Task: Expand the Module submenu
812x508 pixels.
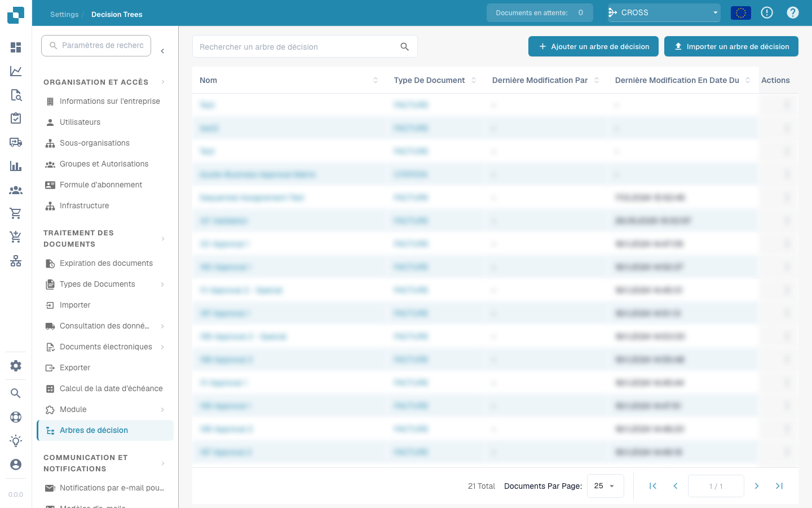Action: (x=162, y=410)
